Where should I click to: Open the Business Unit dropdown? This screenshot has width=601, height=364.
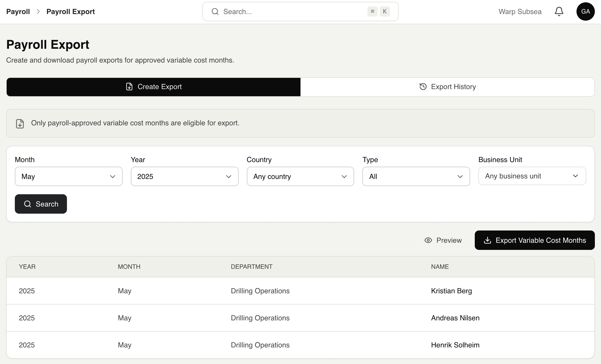(x=532, y=176)
